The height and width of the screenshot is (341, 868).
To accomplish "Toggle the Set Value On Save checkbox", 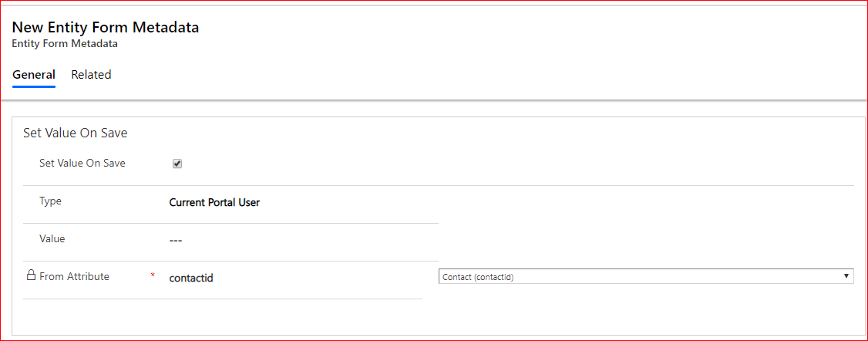I will 177,164.
